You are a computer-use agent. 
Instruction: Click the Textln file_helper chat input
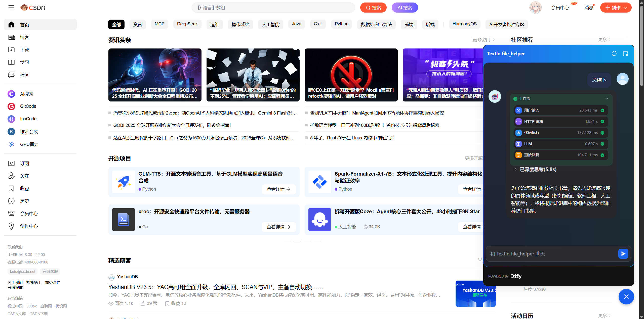[x=551, y=254]
